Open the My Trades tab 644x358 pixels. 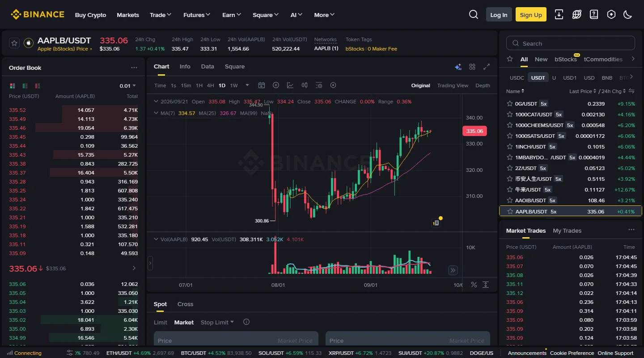tap(567, 230)
